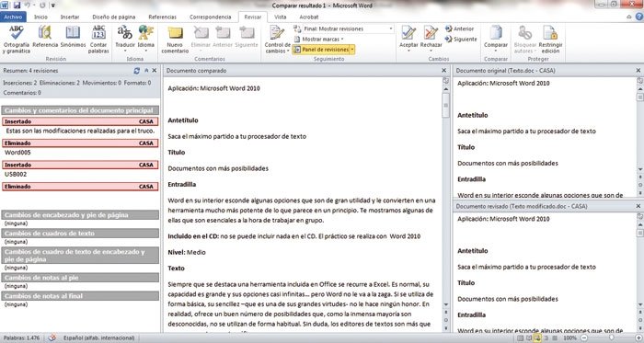The image size is (644, 343).
Task: Switch to the Vista tab
Action: tap(280, 17)
